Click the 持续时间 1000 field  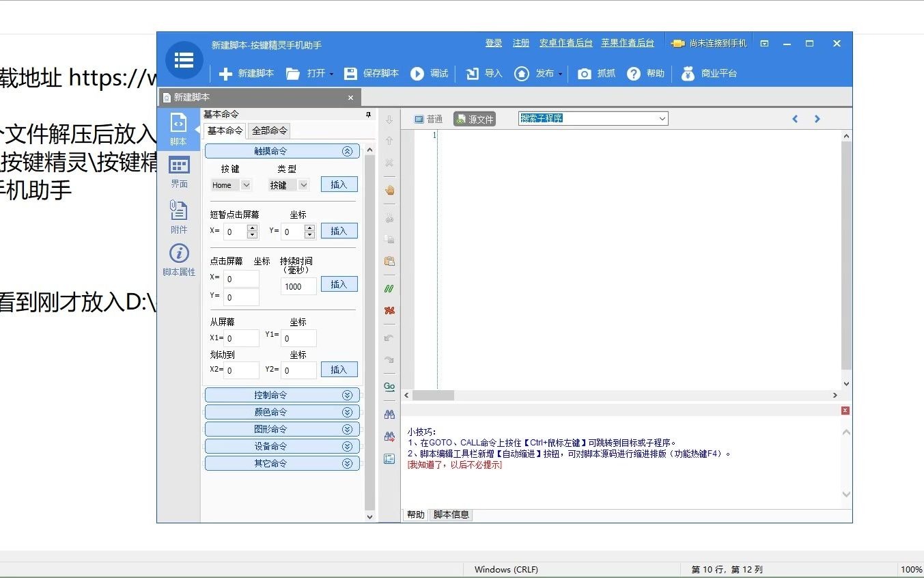(x=298, y=286)
